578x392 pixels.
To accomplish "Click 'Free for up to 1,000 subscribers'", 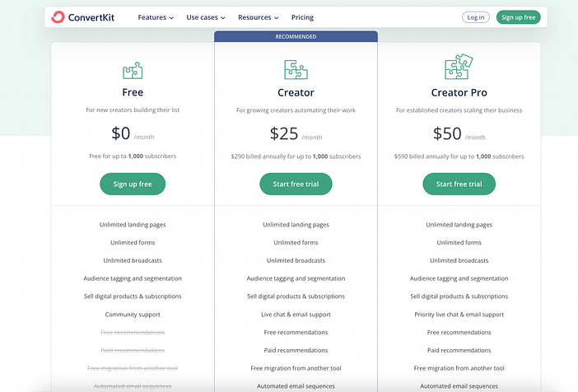I will point(133,156).
